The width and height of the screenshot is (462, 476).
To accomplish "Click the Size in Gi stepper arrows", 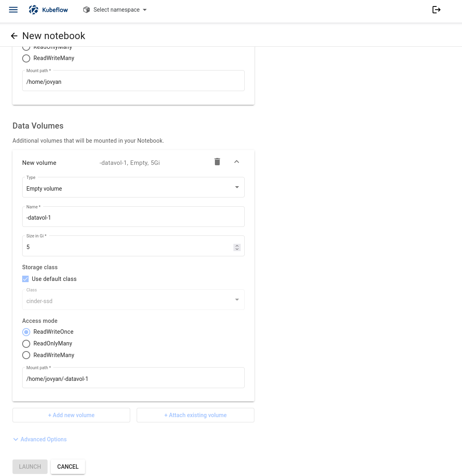I will coord(237,247).
